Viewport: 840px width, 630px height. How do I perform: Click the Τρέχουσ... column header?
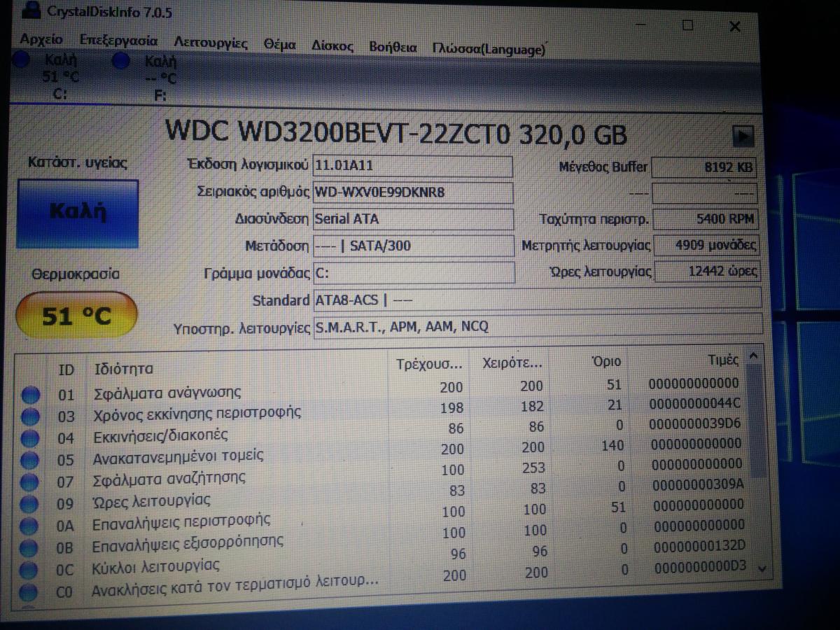[x=429, y=365]
